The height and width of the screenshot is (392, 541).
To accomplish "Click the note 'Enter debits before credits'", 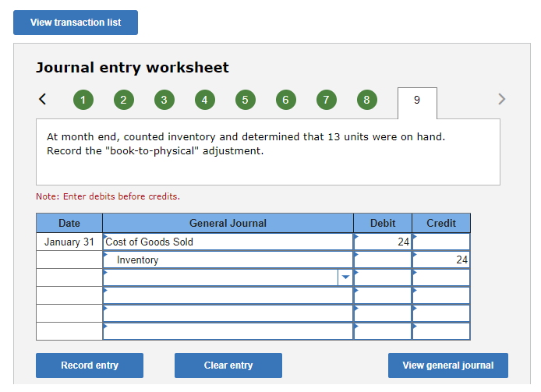I will (x=108, y=196).
